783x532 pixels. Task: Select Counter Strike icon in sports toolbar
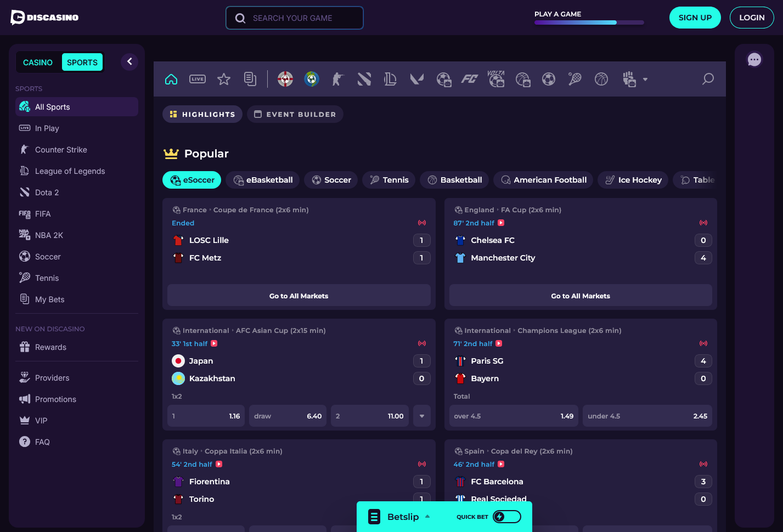(x=337, y=79)
